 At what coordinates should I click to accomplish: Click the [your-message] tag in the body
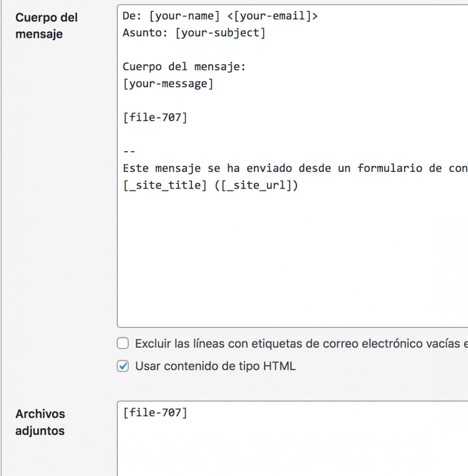click(168, 84)
